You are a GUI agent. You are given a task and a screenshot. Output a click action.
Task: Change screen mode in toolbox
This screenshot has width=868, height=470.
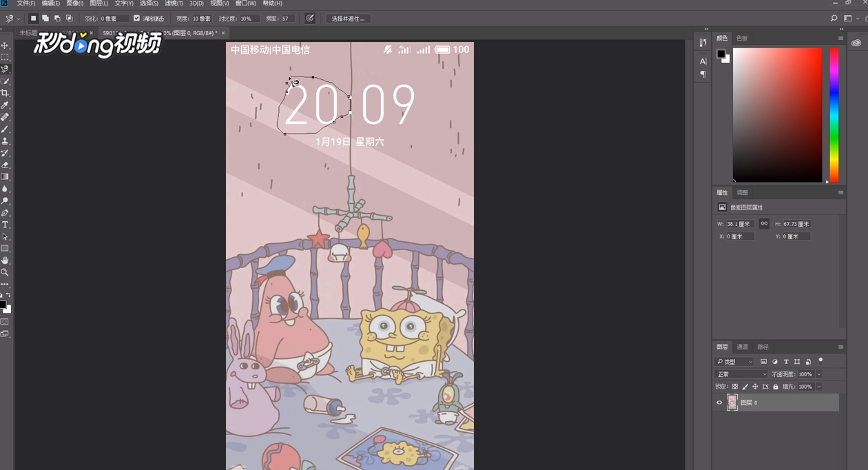point(5,334)
